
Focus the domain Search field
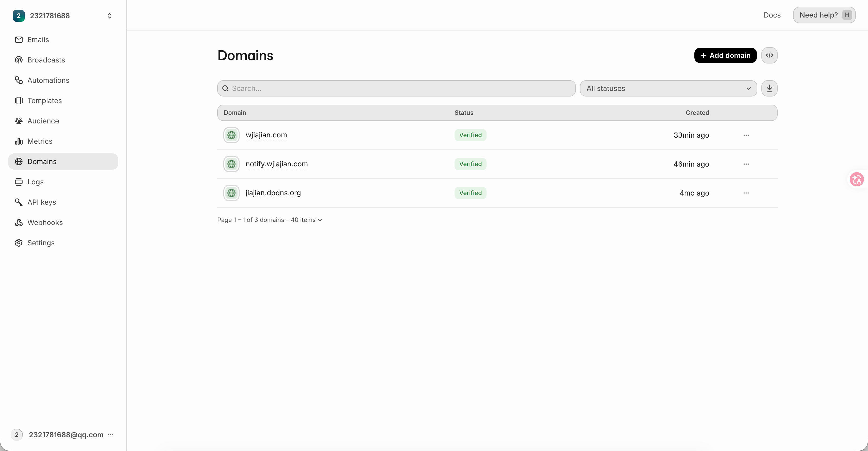[396, 88]
